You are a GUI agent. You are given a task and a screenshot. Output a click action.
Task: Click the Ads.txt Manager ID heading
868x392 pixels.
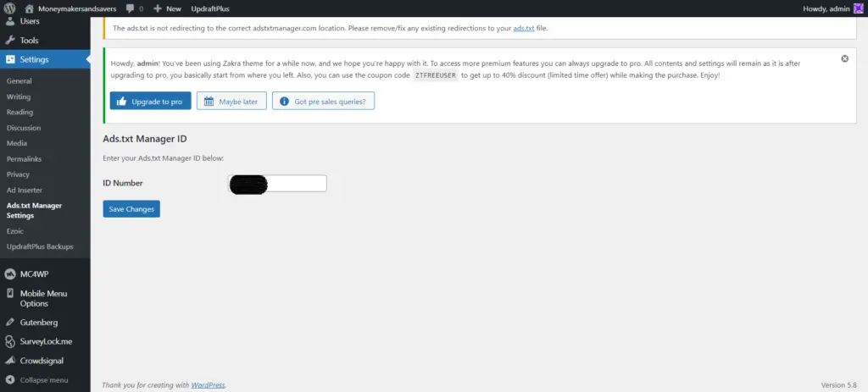tap(144, 139)
